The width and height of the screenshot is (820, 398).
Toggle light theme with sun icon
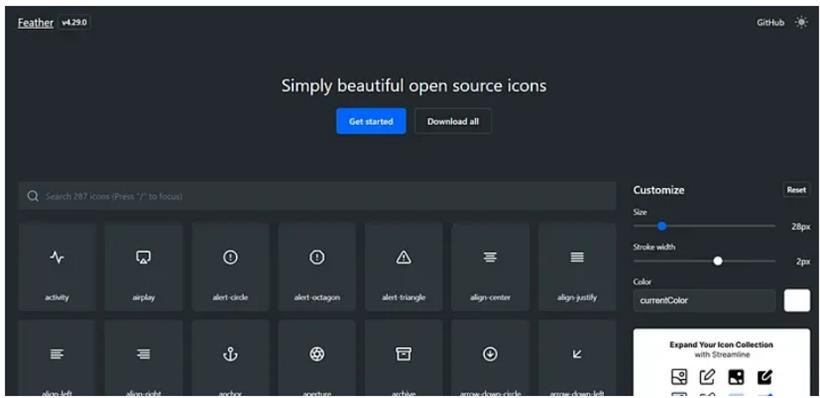(801, 22)
